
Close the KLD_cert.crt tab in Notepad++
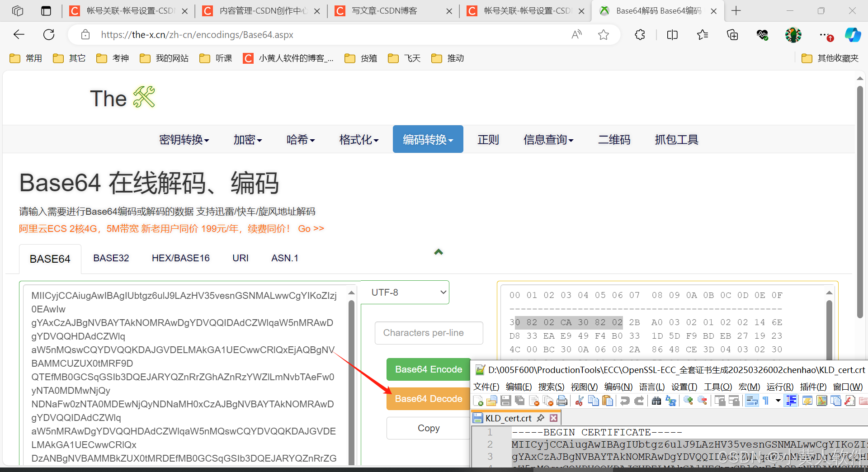(x=553, y=418)
